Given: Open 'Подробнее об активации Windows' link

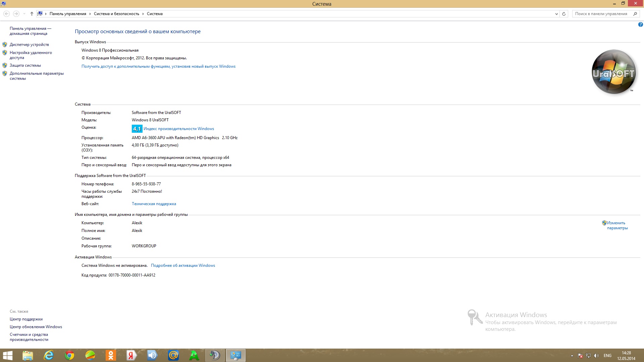Looking at the screenshot, I should (183, 265).
